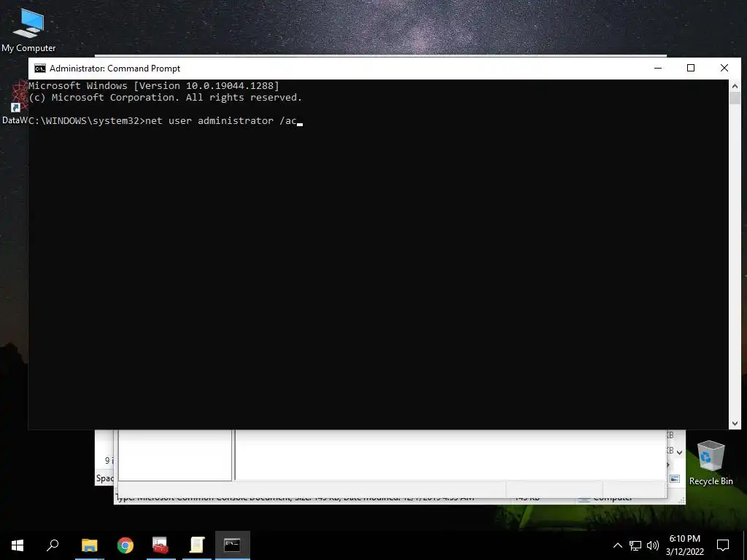Viewport: 747px width, 560px height.
Task: Open the Recycle Bin desktop icon
Action: [x=711, y=463]
